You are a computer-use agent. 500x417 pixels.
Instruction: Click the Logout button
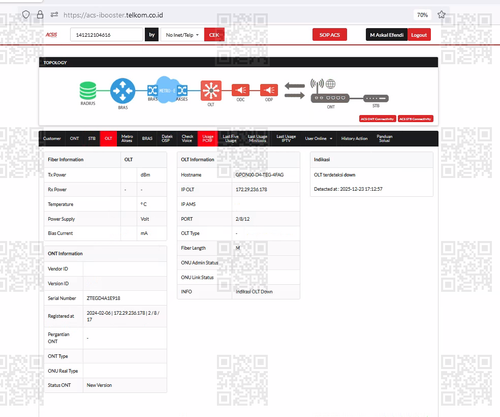pyautogui.click(x=419, y=35)
